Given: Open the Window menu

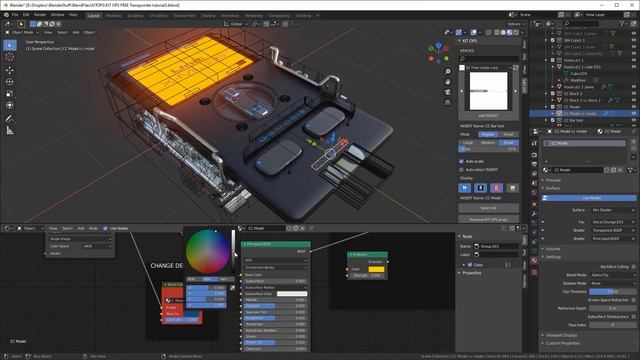Looking at the screenshot, I should coord(58,15).
